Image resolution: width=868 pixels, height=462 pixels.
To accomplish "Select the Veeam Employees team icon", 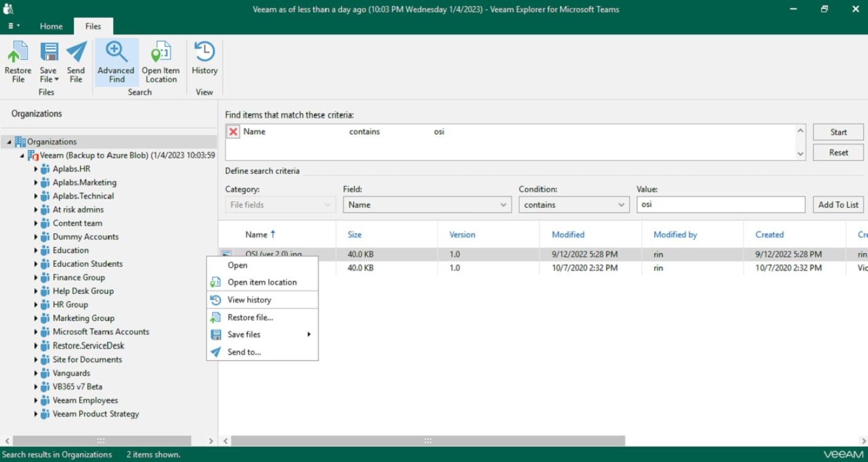I will 45,400.
